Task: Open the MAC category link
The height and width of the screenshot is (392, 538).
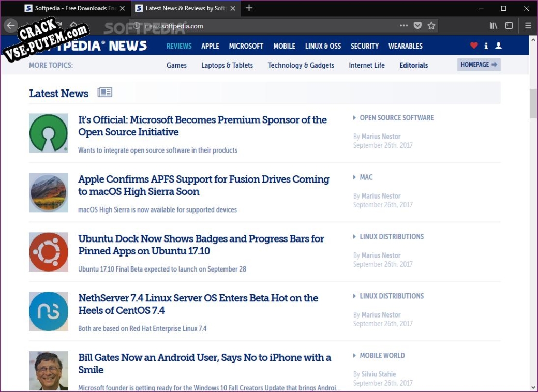Action: tap(366, 177)
